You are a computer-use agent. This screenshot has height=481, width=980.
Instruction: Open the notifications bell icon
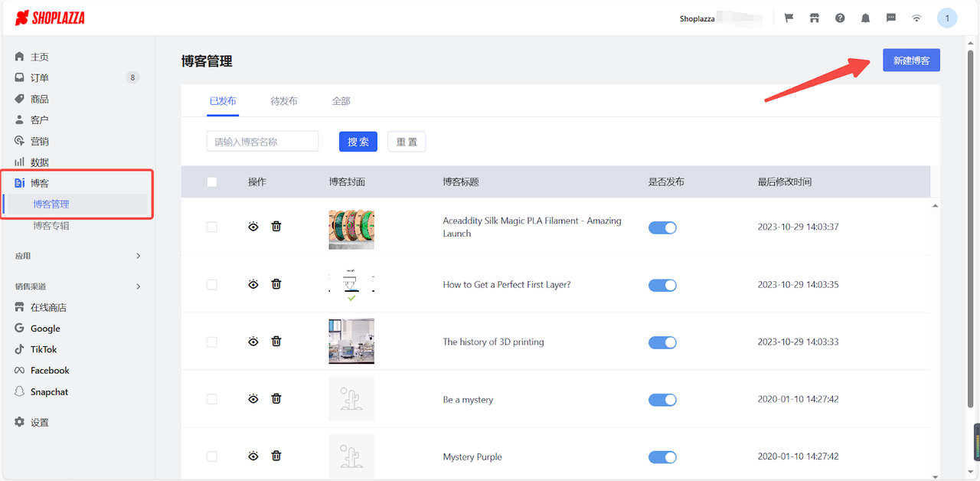click(x=865, y=18)
